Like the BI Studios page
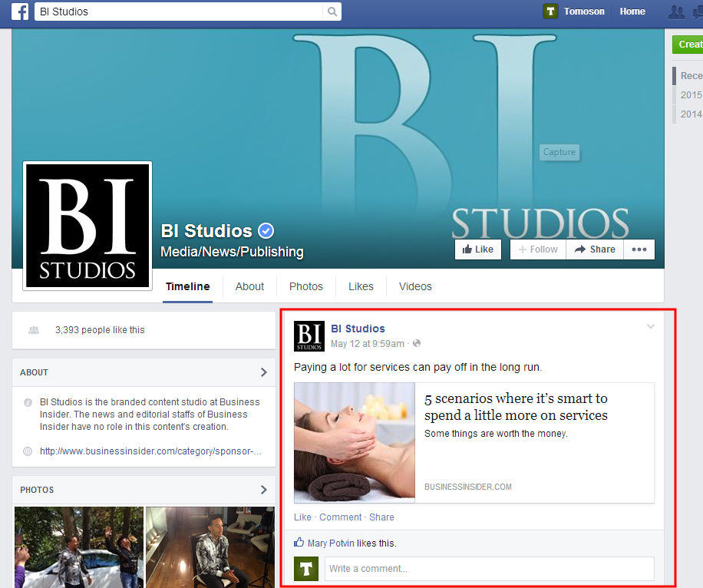 [477, 249]
